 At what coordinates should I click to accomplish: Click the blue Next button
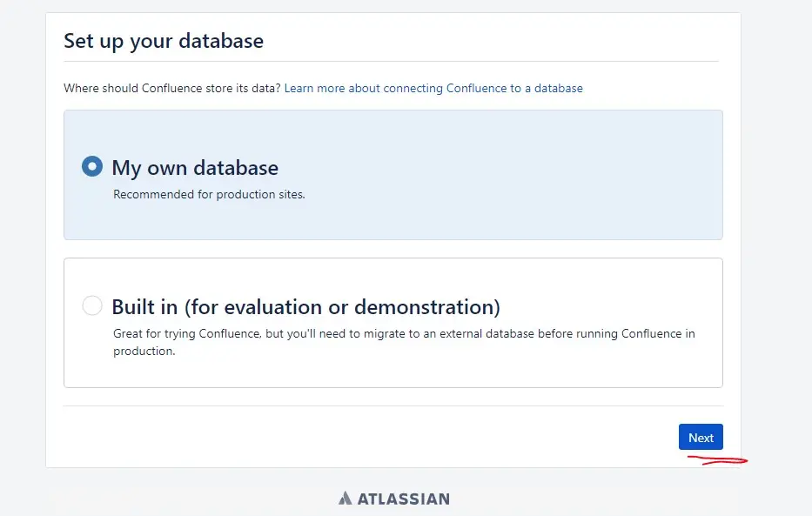701,438
